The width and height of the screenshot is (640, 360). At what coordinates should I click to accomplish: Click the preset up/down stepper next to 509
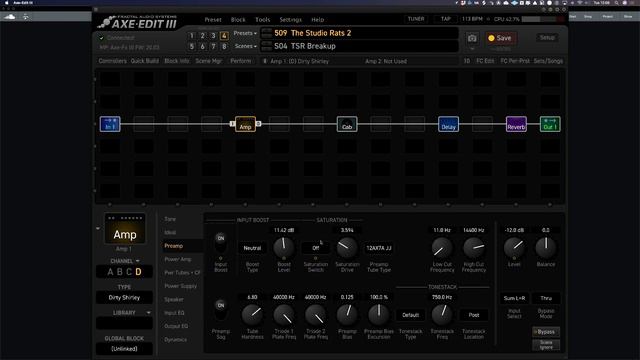pos(267,33)
